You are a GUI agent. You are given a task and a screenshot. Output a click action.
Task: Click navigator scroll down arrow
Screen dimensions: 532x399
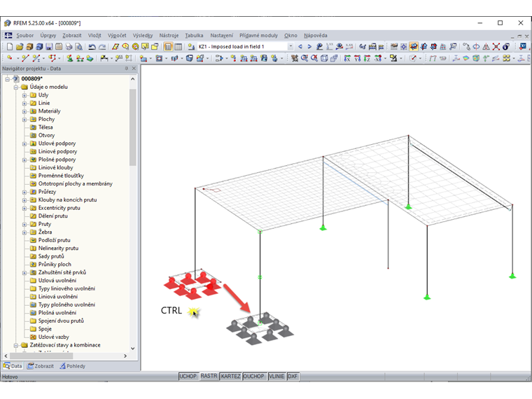133,348
